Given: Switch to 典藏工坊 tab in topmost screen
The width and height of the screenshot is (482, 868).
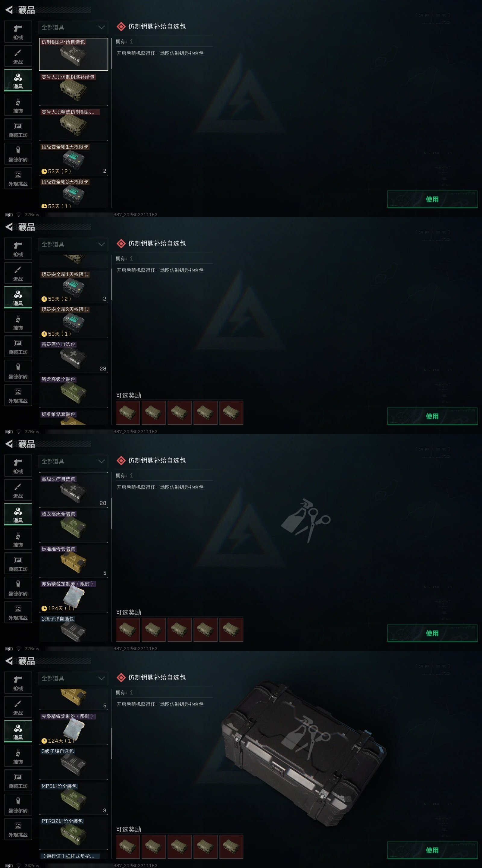Looking at the screenshot, I should [x=18, y=129].
